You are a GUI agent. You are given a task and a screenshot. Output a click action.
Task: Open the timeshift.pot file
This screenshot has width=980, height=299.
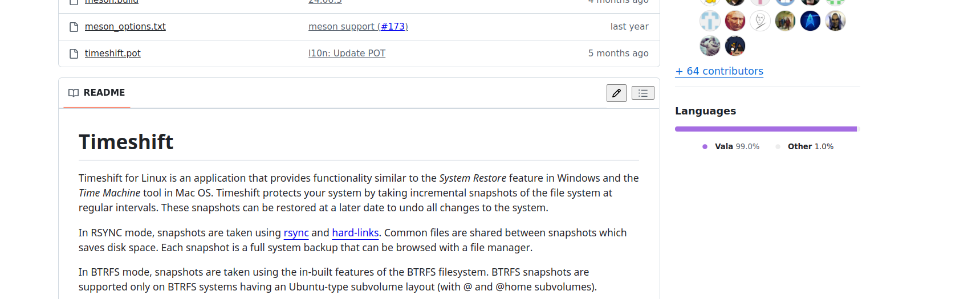coord(113,54)
